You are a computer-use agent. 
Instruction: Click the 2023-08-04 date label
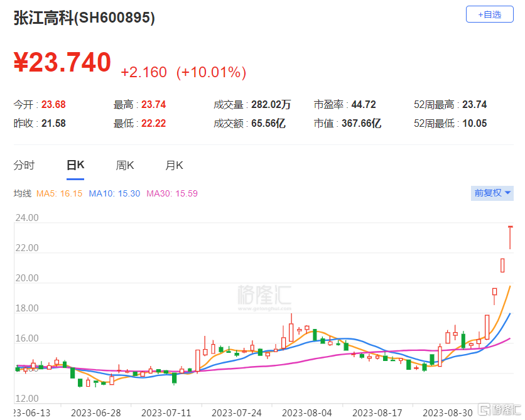(x=306, y=412)
